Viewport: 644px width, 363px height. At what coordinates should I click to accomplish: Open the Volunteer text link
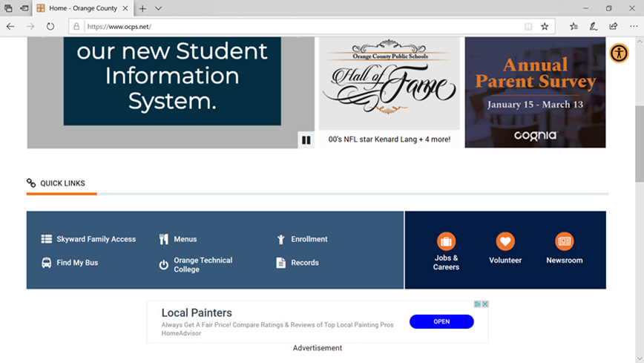pos(505,261)
